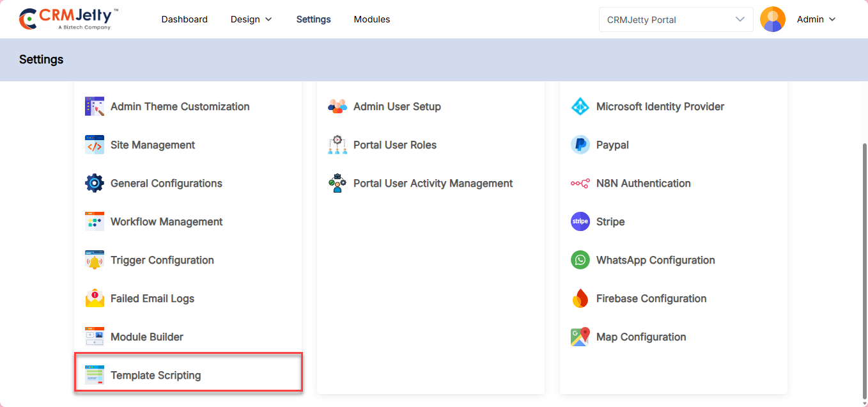Expand the Design menu dropdown

(x=251, y=19)
